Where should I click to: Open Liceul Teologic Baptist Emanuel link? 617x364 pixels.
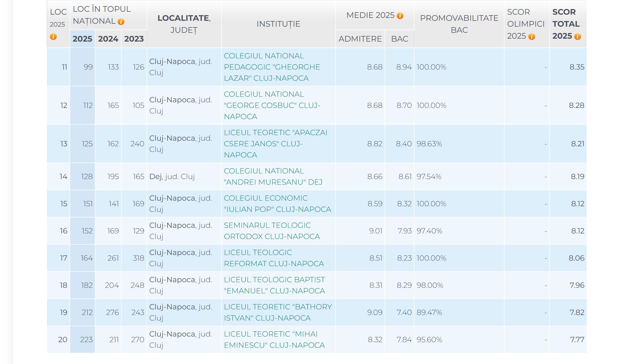[274, 285]
